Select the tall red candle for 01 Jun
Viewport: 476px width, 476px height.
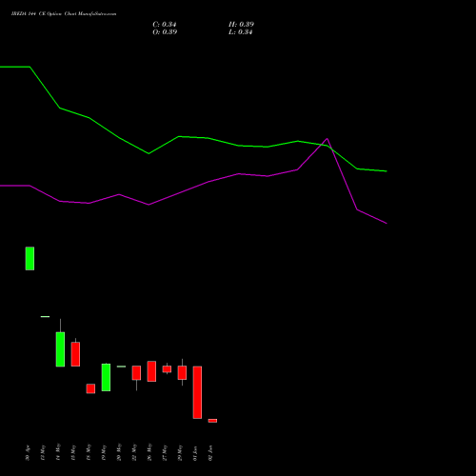coord(197,392)
